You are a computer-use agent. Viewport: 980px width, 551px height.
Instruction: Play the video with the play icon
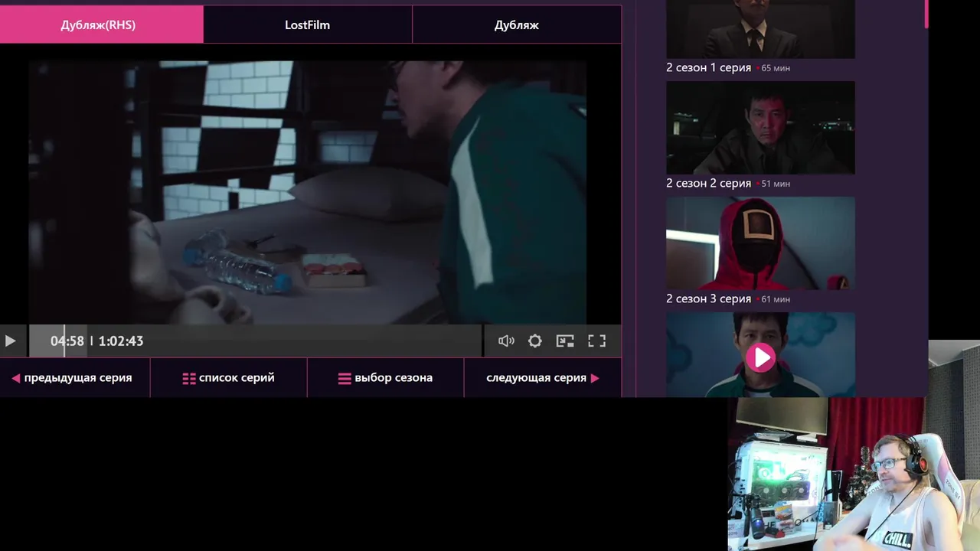click(10, 341)
